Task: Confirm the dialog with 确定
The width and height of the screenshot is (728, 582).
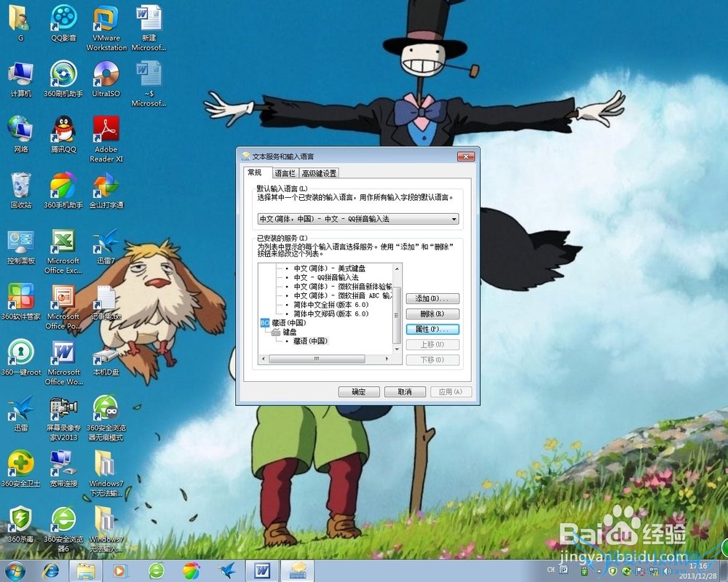Action: (x=358, y=391)
